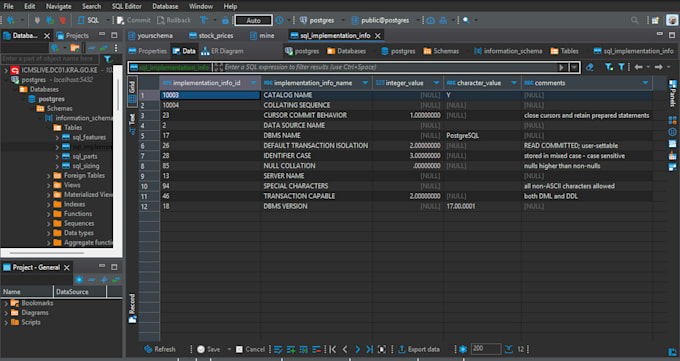
Task: Click row header number 6
Action: point(149,146)
